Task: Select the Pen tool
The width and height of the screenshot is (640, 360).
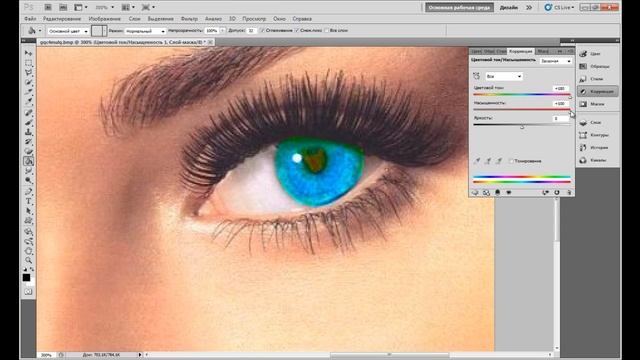Action: pyautogui.click(x=28, y=191)
